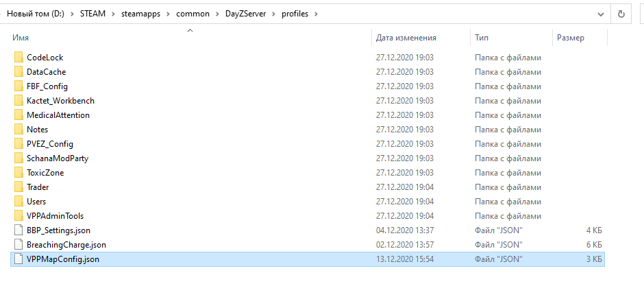Sort by 'Дата изменения' column header
644x286 pixels.
[x=406, y=38]
